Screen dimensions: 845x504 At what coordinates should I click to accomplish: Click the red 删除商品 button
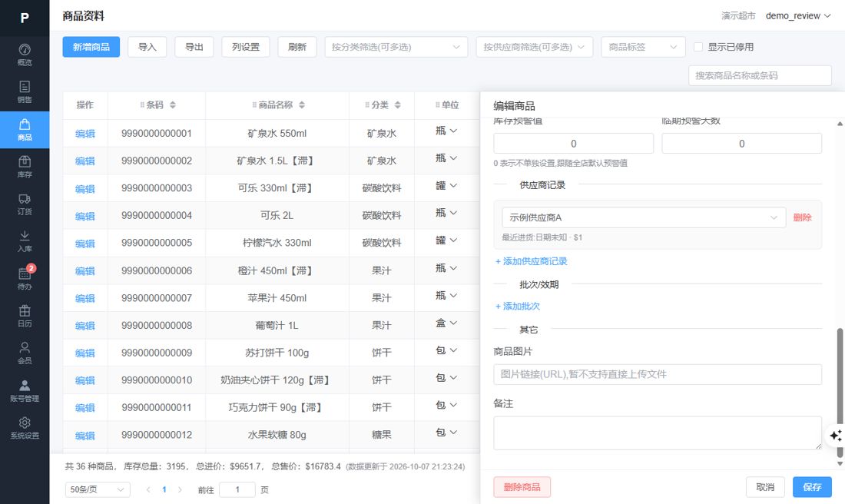click(x=522, y=487)
